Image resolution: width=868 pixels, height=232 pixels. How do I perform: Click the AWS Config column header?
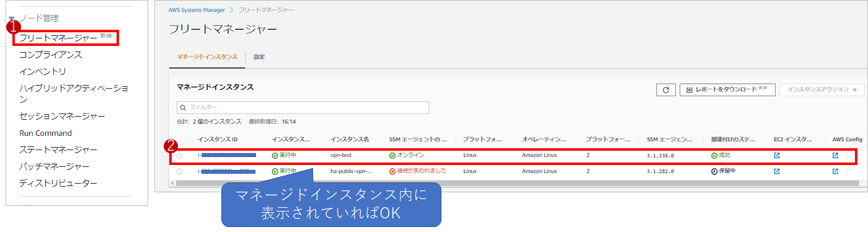pos(847,139)
